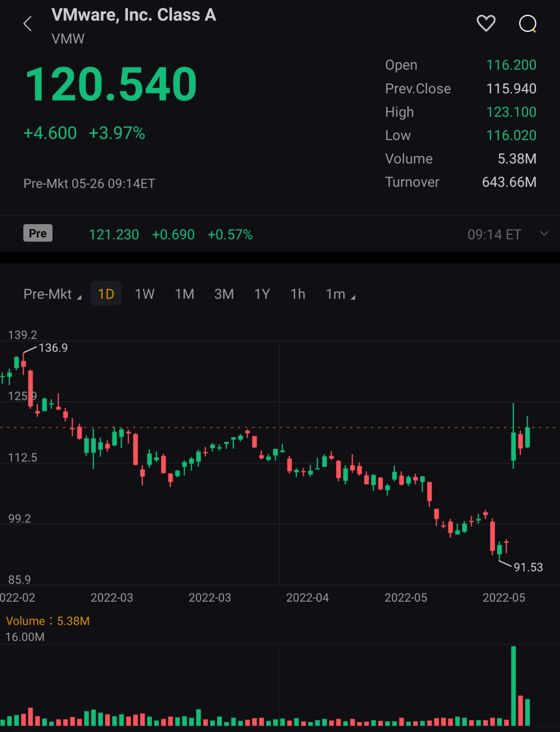The image size is (560, 732).
Task: Expand pre-market quote row chevron
Action: coord(544,233)
